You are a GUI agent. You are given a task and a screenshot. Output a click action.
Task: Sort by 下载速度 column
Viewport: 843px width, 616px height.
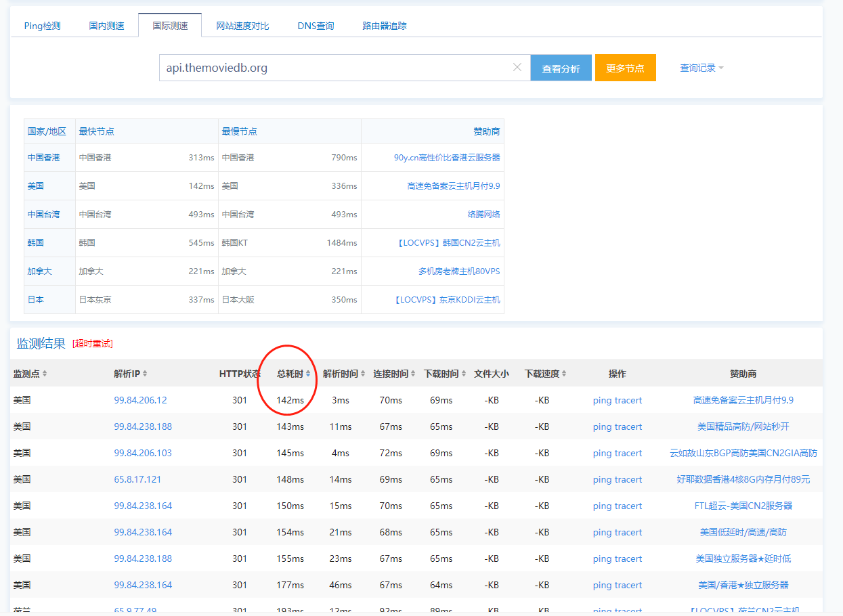click(545, 373)
